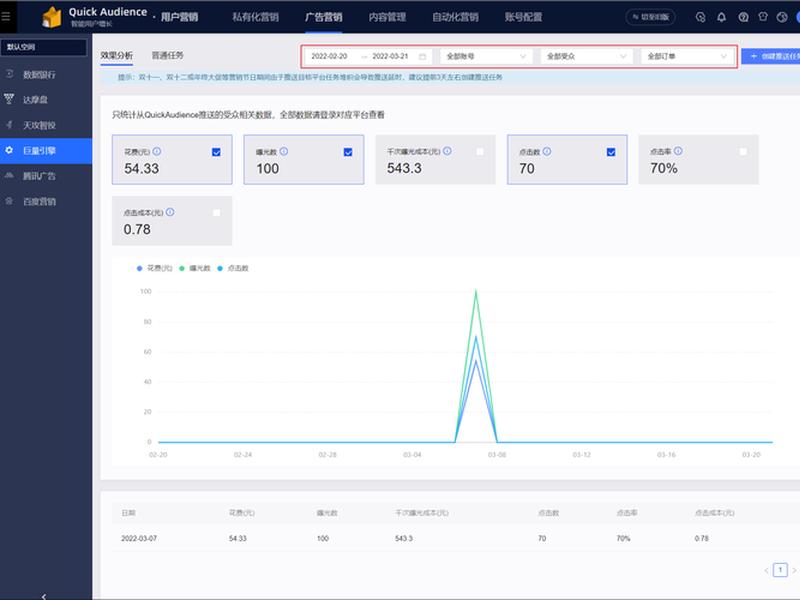Switch to 广告营销 top menu

323,17
